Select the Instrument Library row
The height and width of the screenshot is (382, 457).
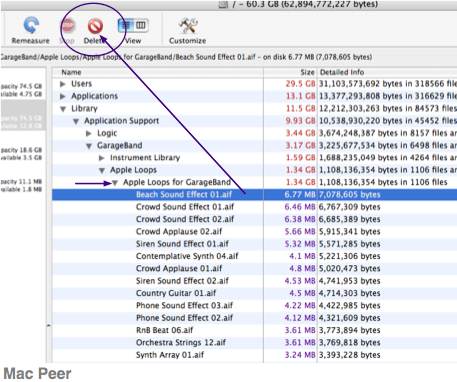pyautogui.click(x=254, y=158)
